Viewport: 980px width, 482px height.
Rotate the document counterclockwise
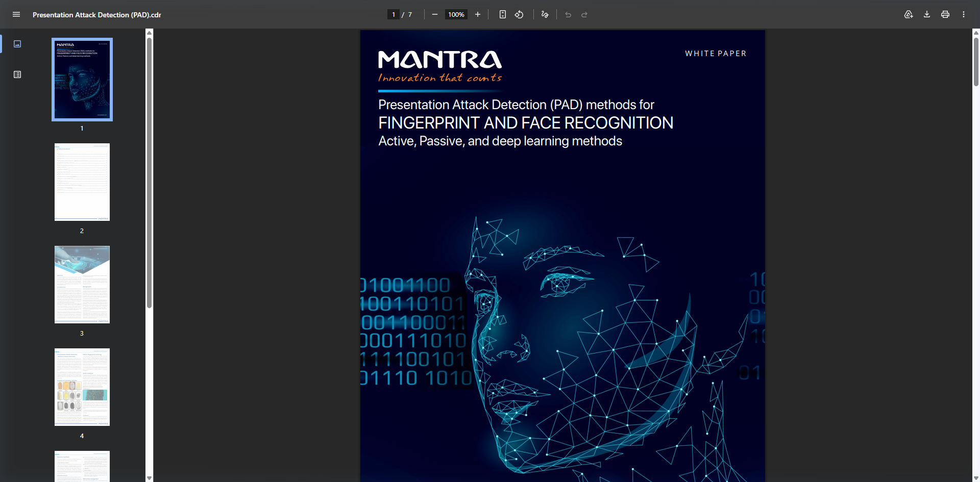(x=519, y=14)
